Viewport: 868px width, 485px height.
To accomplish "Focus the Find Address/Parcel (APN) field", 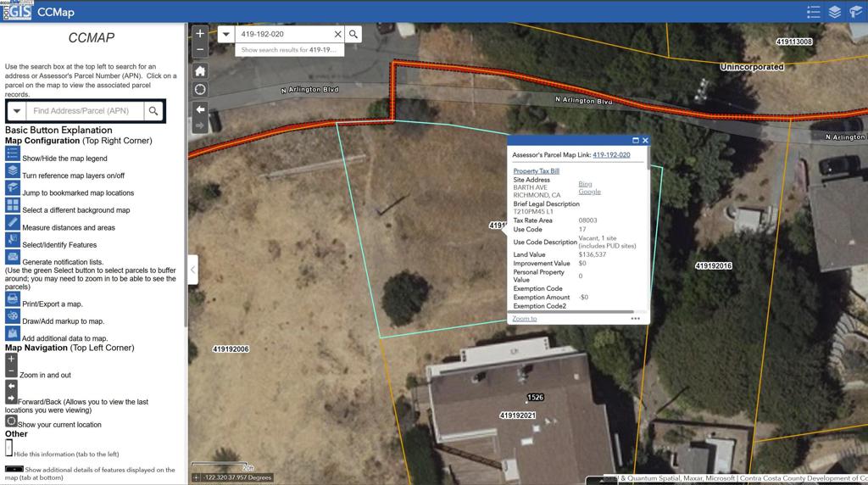I will [86, 111].
